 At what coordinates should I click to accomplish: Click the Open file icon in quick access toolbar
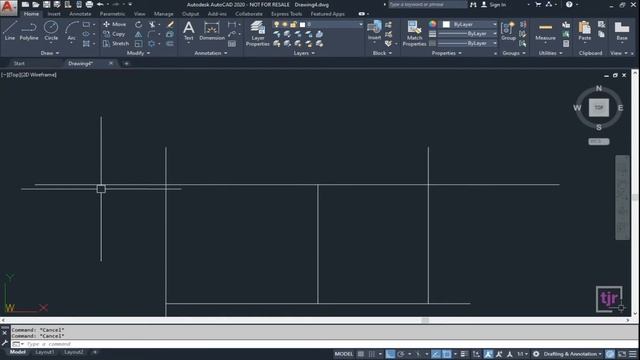(x=36, y=4)
